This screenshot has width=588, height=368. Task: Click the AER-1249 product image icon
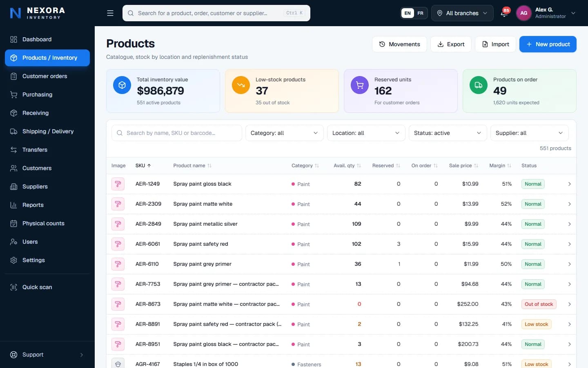[x=118, y=184]
